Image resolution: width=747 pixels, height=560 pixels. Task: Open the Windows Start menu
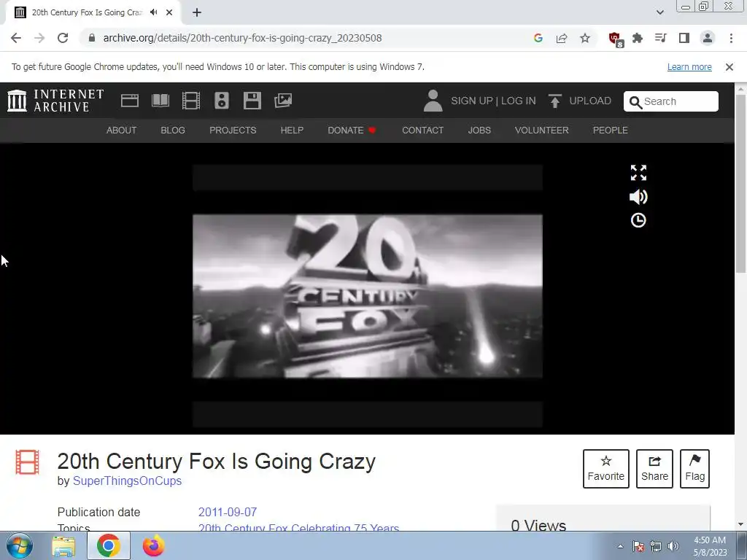[x=18, y=545]
